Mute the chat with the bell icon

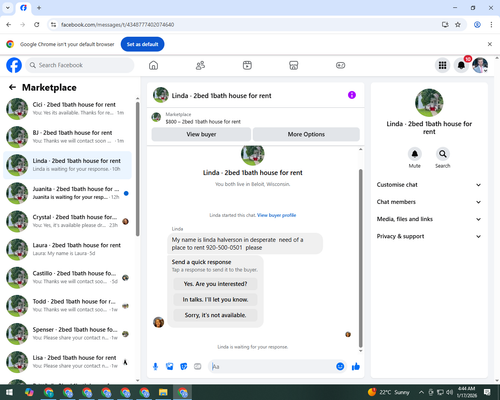tap(415, 154)
